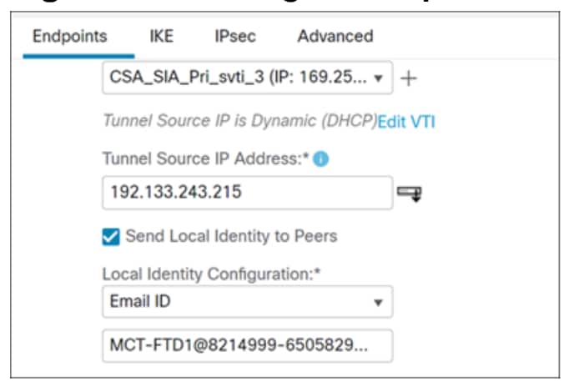Click the Edit VTI link
579x392 pixels.
pos(406,122)
